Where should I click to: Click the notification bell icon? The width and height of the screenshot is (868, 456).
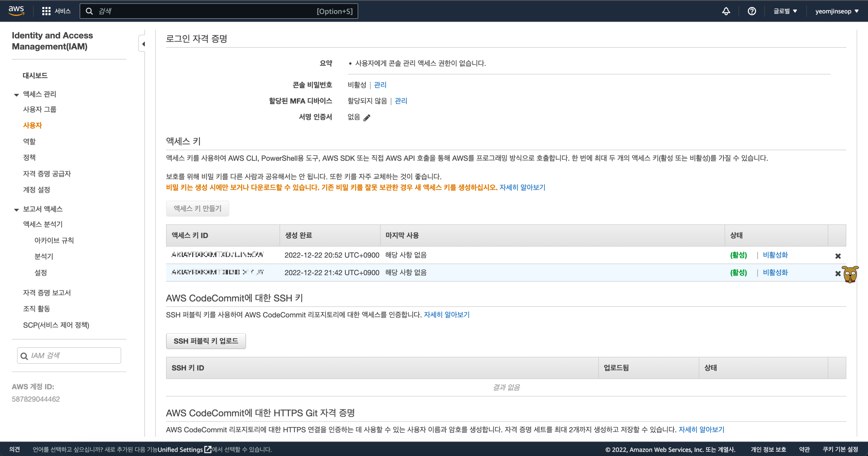[x=726, y=11]
